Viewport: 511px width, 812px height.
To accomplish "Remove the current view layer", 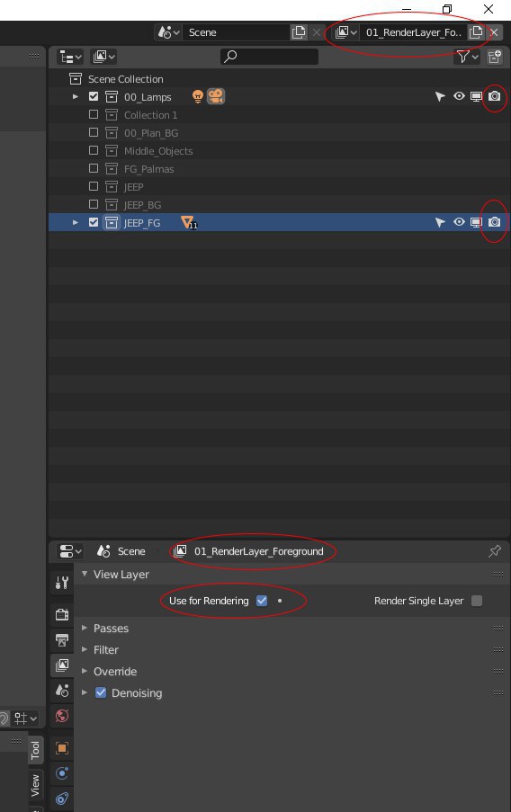I will pyautogui.click(x=494, y=32).
